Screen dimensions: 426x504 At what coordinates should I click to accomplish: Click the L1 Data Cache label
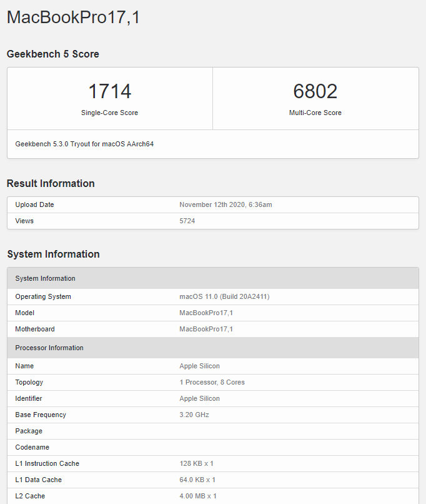pos(38,480)
